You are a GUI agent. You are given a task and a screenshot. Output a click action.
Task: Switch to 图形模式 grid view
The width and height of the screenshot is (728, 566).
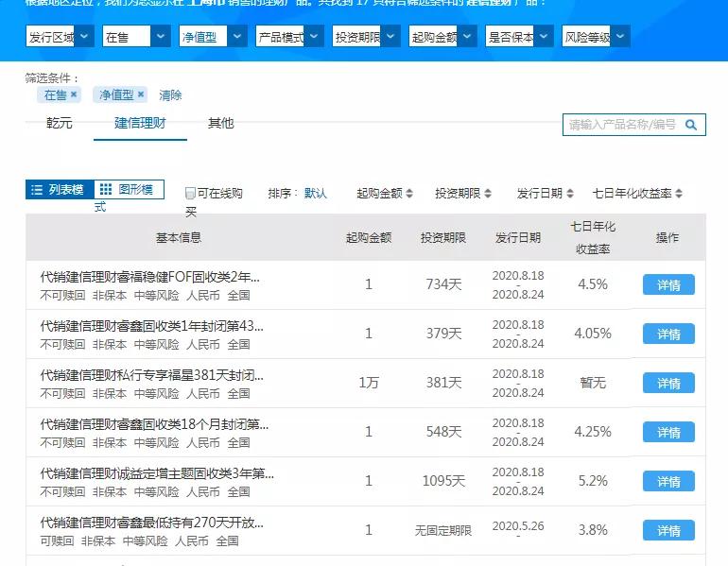tap(130, 190)
